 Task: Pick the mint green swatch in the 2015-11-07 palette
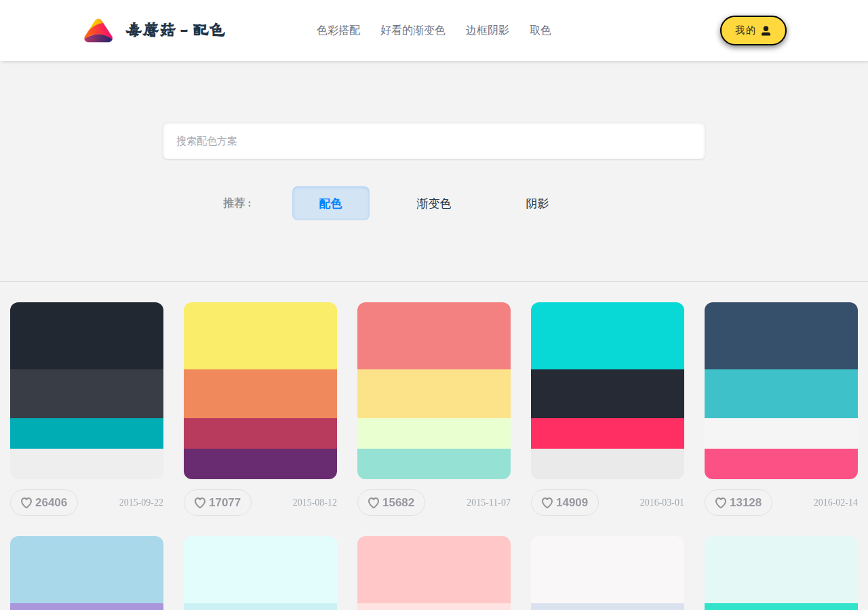pyautogui.click(x=434, y=464)
